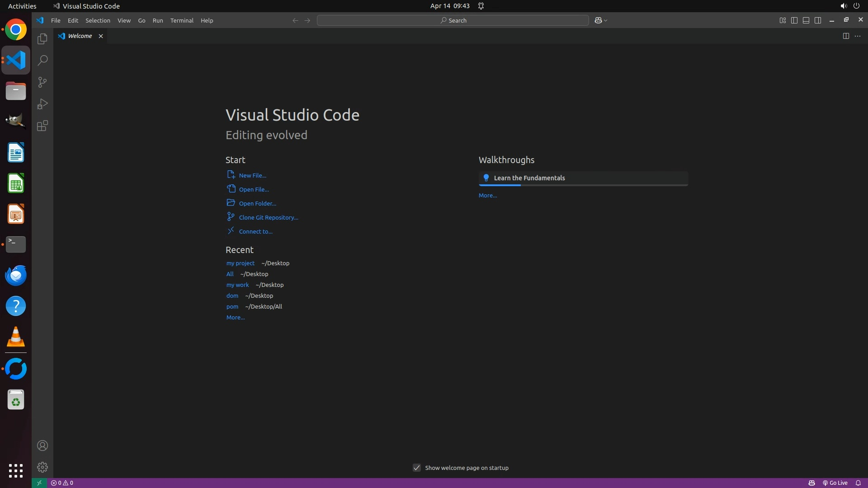The width and height of the screenshot is (868, 488).
Task: Uncheck Show welcome page on startup
Action: pos(417,468)
